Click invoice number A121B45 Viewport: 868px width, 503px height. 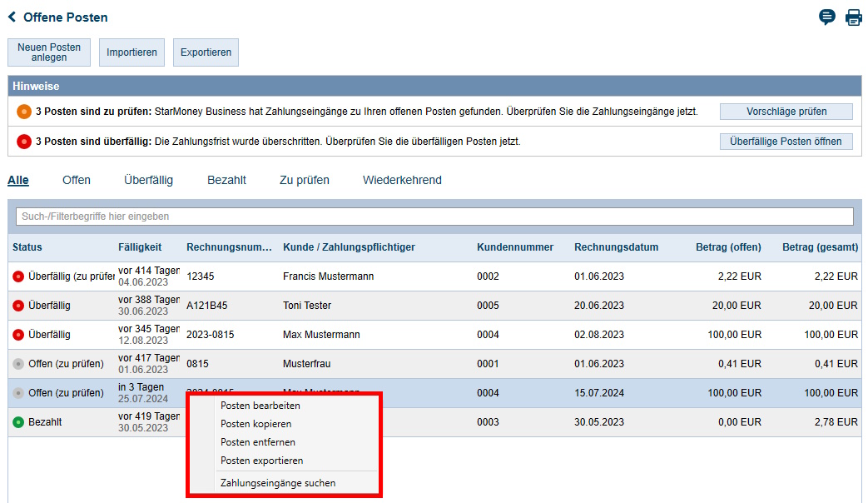click(206, 306)
